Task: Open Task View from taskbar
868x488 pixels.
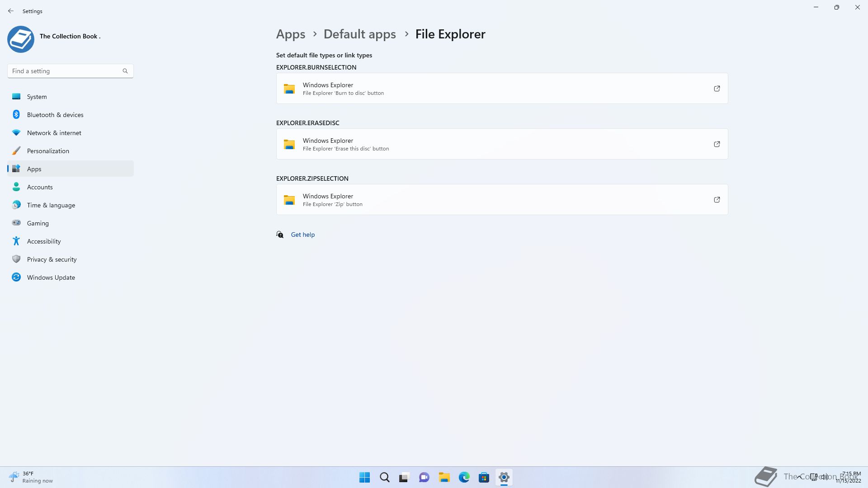Action: coord(404,477)
